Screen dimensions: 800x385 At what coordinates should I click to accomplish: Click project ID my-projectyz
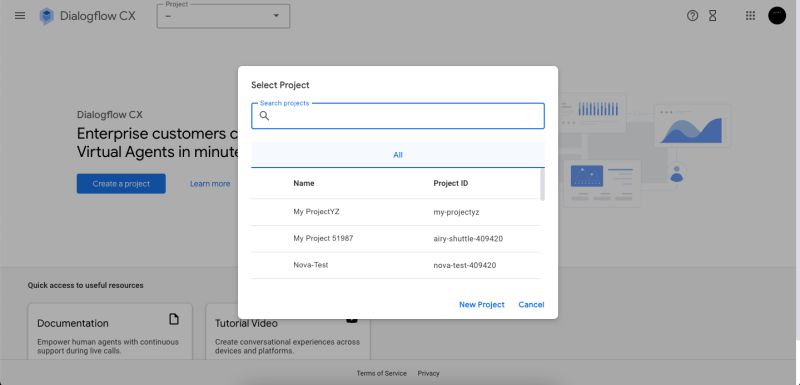point(456,212)
